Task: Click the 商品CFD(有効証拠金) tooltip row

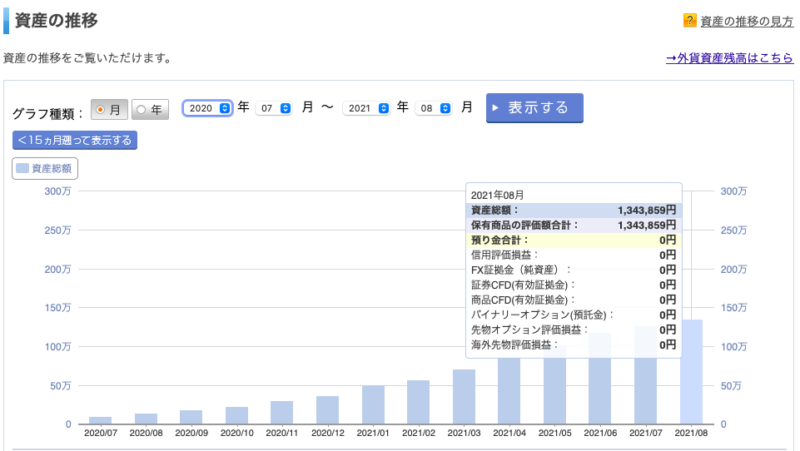Action: point(573,299)
